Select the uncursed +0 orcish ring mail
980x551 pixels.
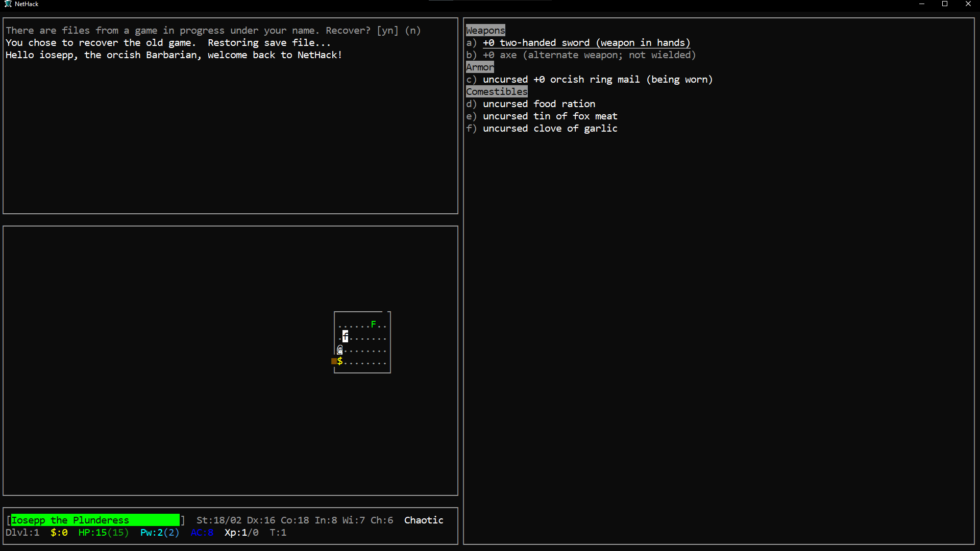coord(590,80)
